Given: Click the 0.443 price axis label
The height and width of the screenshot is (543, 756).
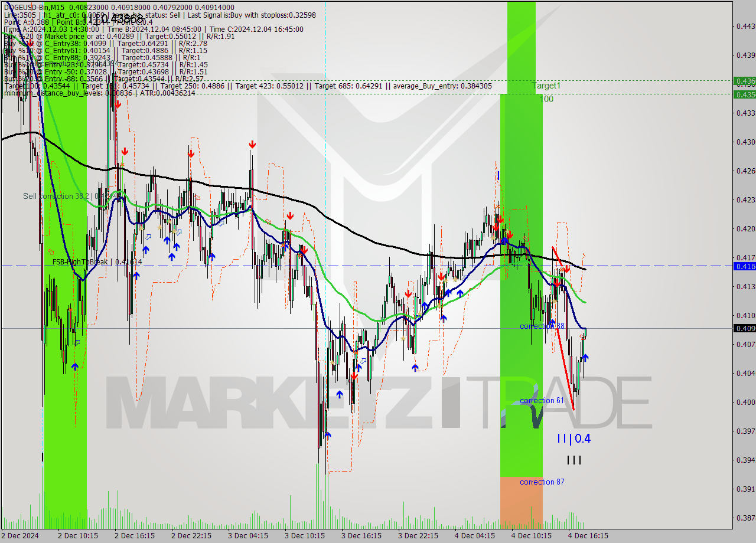Looking at the screenshot, I should click(x=745, y=26).
